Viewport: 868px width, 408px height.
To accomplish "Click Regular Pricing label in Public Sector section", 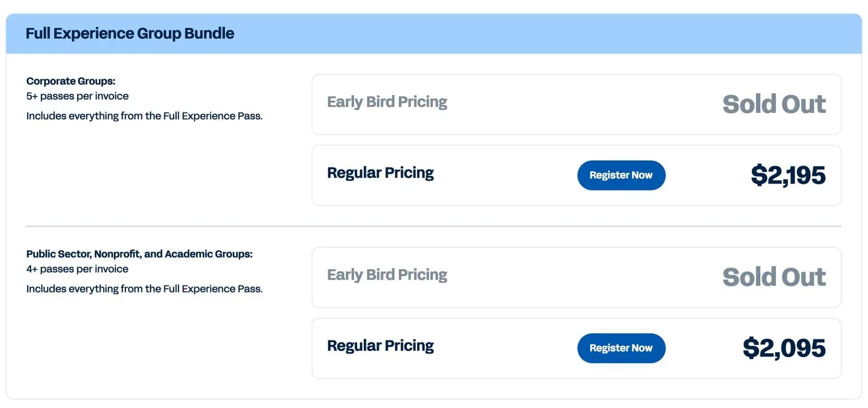I will tap(380, 346).
